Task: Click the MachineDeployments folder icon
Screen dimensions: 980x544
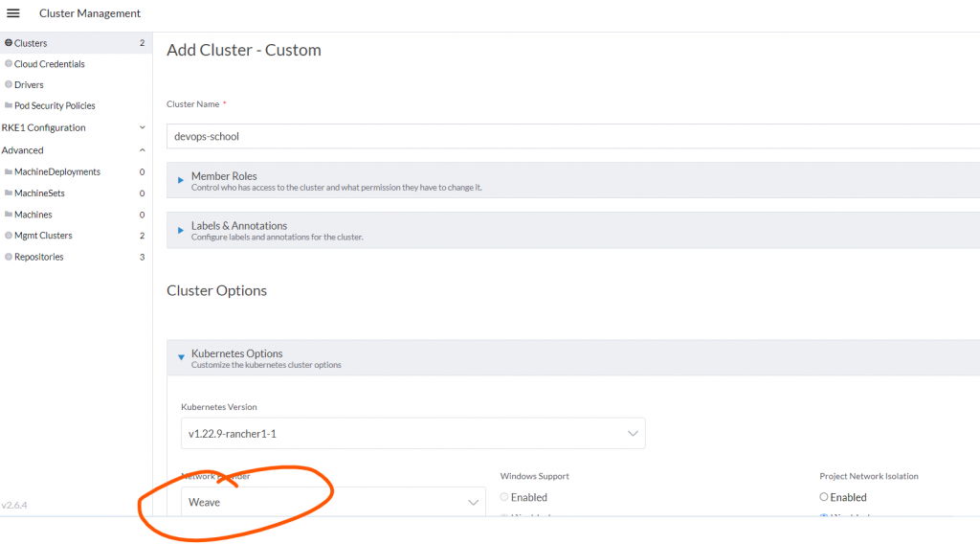Action: pyautogui.click(x=9, y=172)
